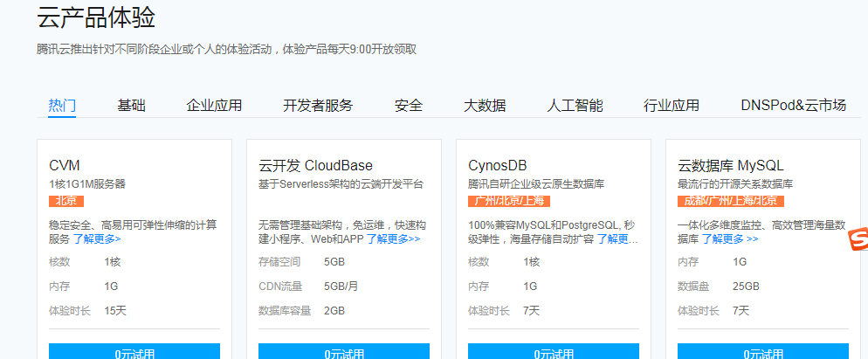Image resolution: width=868 pixels, height=359 pixels.
Task: Click the 云产品体验 page heading
Action: pyautogui.click(x=96, y=17)
